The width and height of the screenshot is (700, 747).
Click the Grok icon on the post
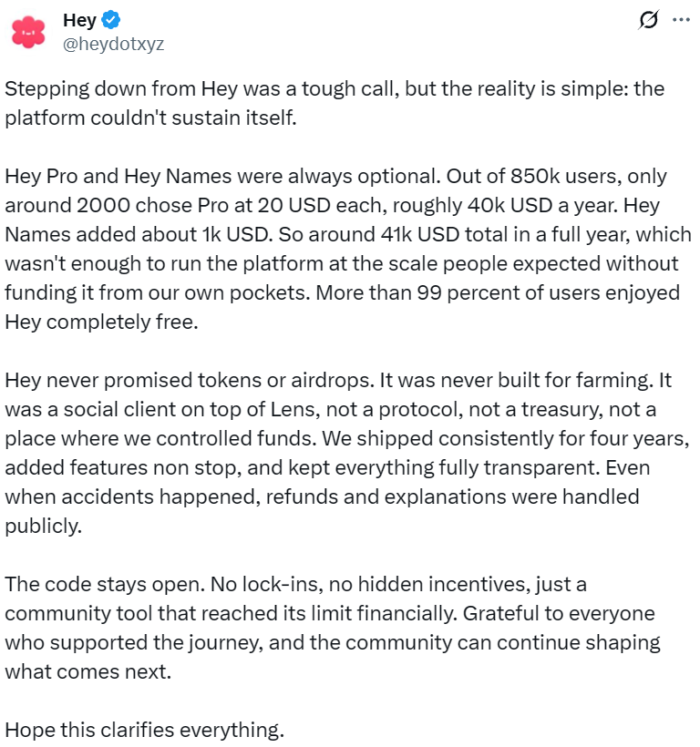[x=649, y=21]
